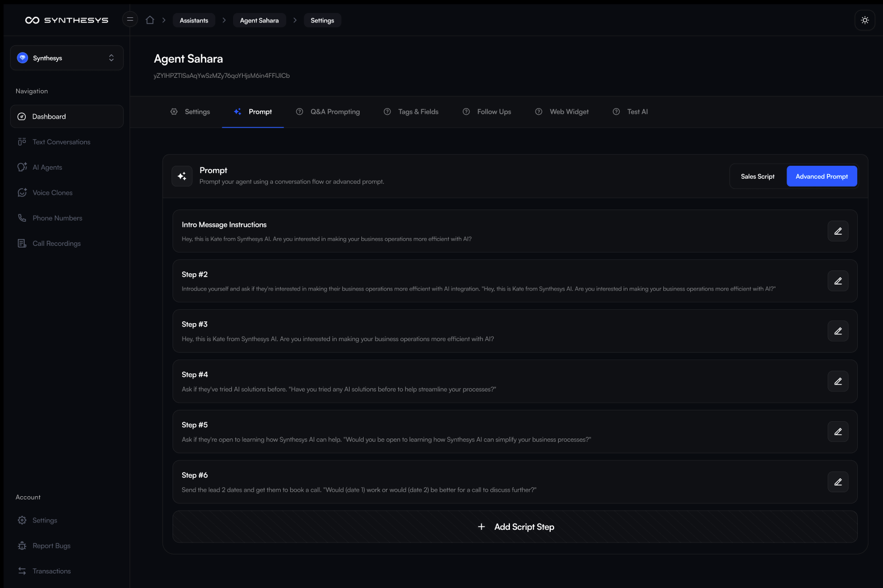The width and height of the screenshot is (883, 588).
Task: Click the Synthesys infinity logo
Action: pos(32,20)
